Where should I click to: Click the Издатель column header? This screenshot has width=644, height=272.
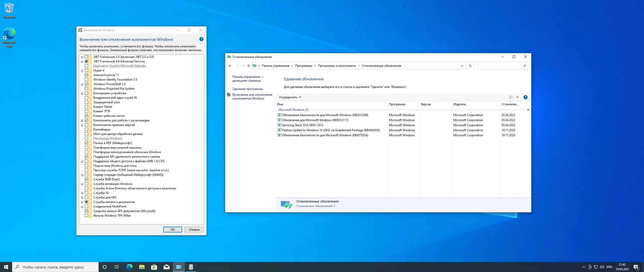pos(459,104)
